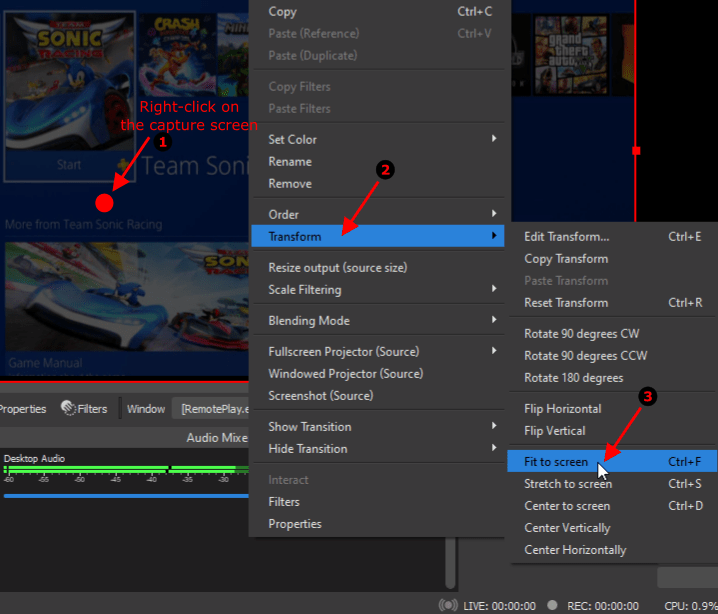Click the REC: 00:00:00 timer text
Viewport: 718px width, 614px height.
coord(603,606)
